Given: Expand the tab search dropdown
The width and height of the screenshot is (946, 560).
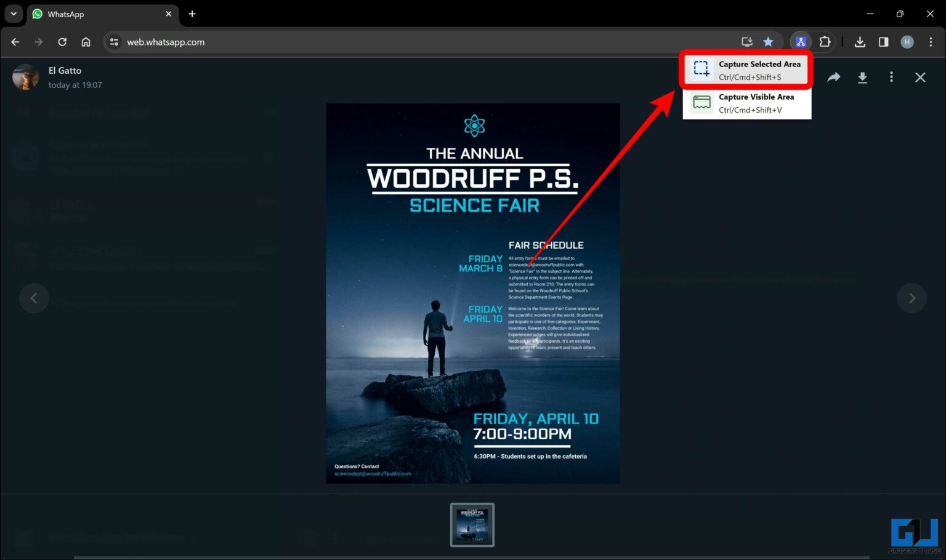Looking at the screenshot, I should click(x=13, y=14).
